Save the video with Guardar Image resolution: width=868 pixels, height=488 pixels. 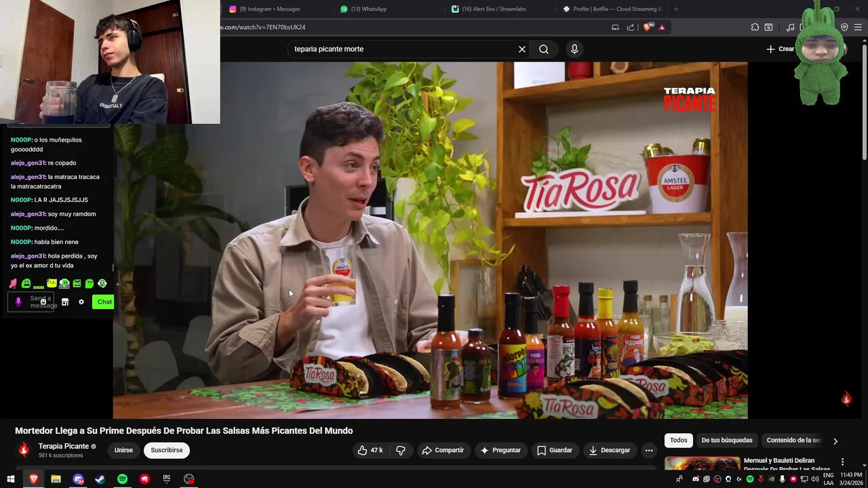(x=555, y=450)
